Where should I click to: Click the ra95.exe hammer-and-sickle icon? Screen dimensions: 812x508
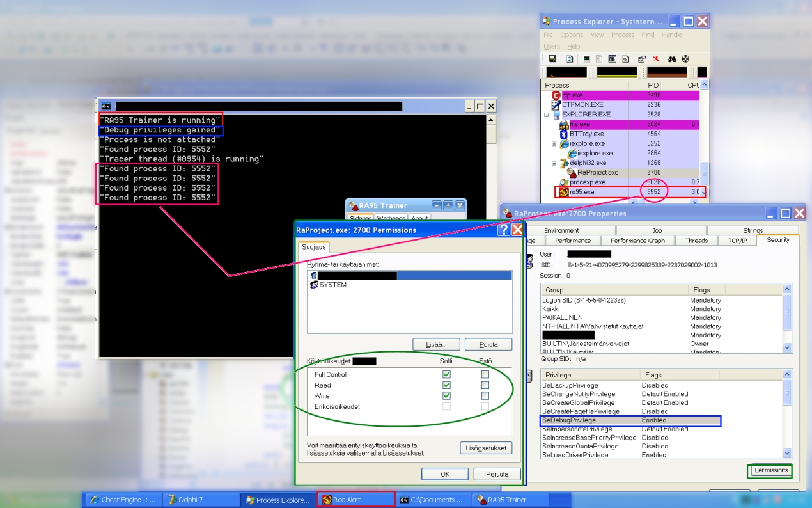[564, 192]
